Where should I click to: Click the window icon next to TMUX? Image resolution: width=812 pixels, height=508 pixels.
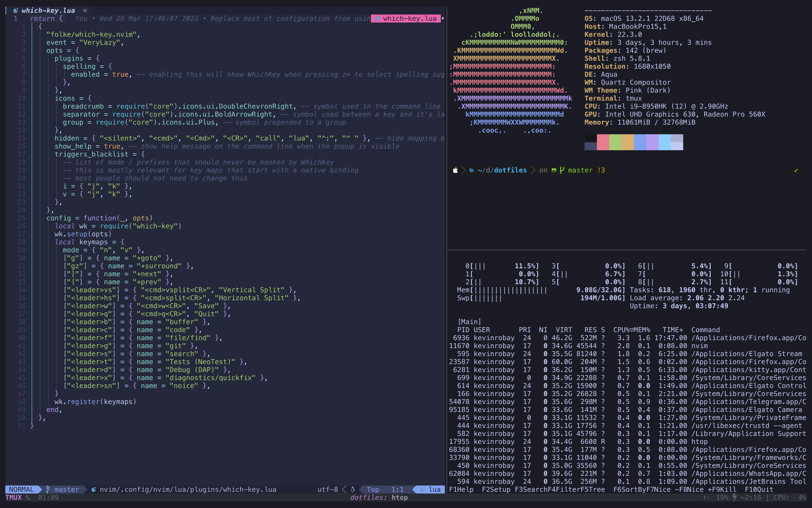pos(28,498)
